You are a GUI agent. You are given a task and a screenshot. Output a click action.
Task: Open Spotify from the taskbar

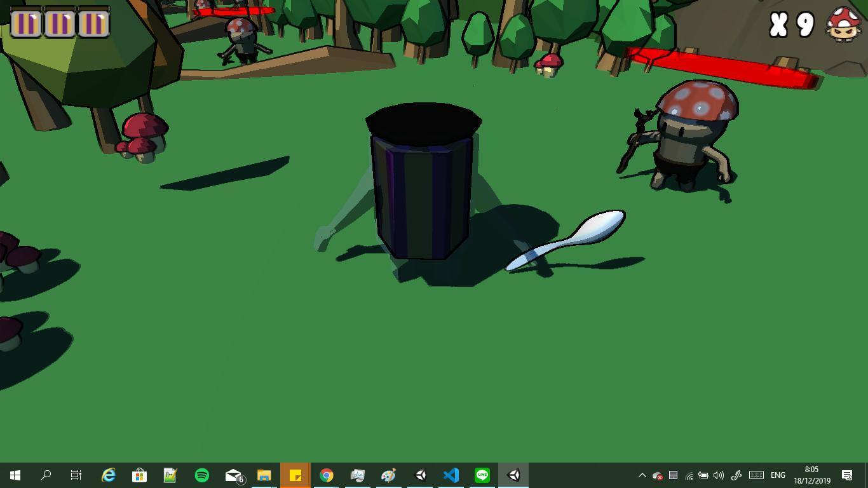(x=201, y=475)
